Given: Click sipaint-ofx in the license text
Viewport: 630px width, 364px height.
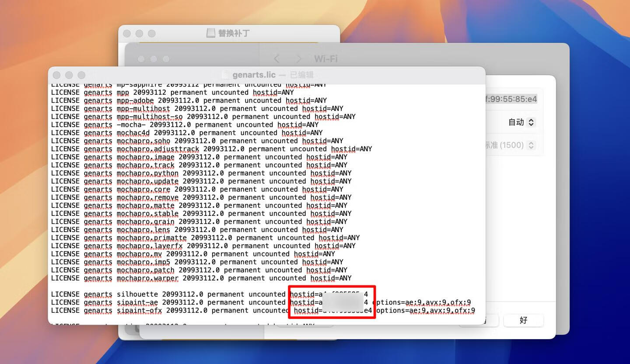Looking at the screenshot, I should point(139,311).
